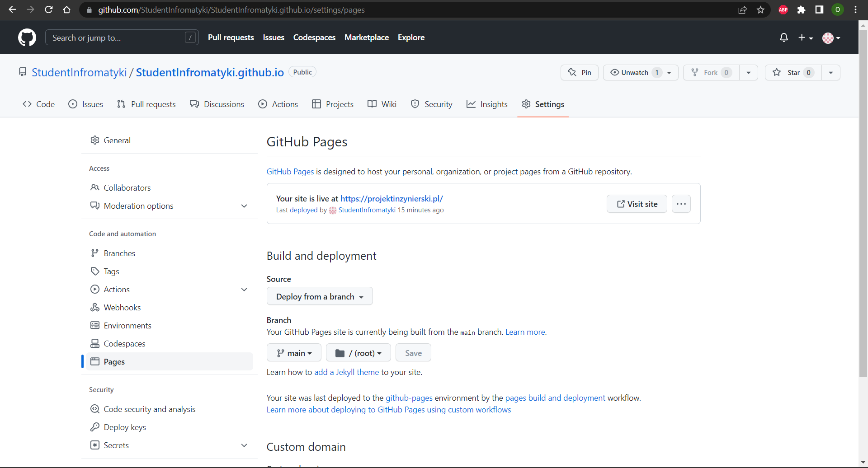Switch to the Insights tab
The image size is (868, 468).
487,104
